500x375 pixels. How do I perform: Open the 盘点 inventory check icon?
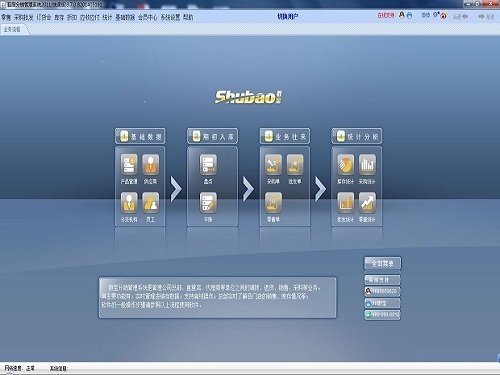(x=208, y=165)
